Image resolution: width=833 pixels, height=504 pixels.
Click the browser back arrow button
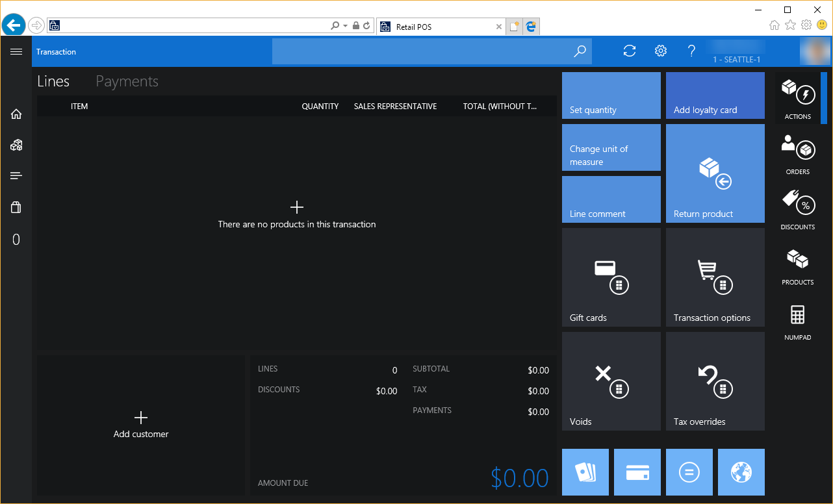[x=13, y=25]
